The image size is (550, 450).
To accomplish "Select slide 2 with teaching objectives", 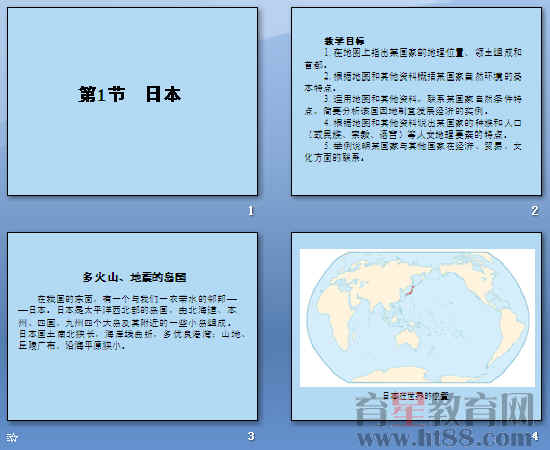I will [x=416, y=101].
